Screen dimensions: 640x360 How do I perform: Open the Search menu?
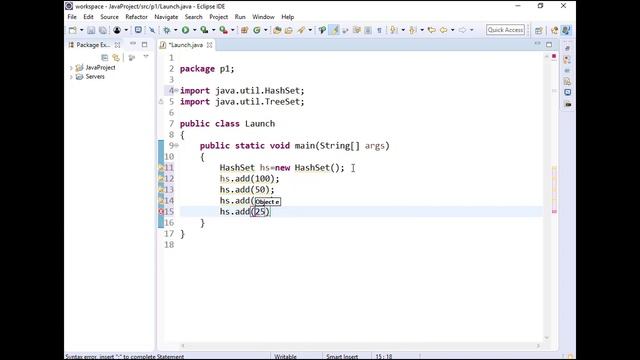pyautogui.click(x=193, y=17)
